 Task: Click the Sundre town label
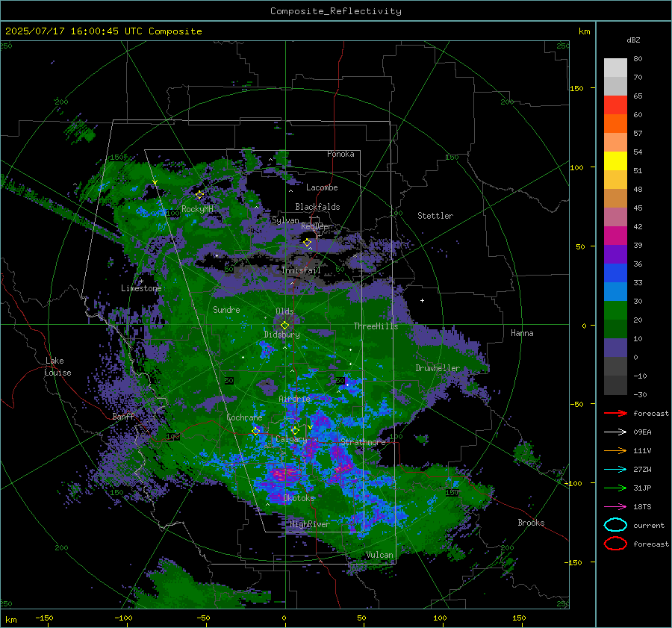(226, 310)
